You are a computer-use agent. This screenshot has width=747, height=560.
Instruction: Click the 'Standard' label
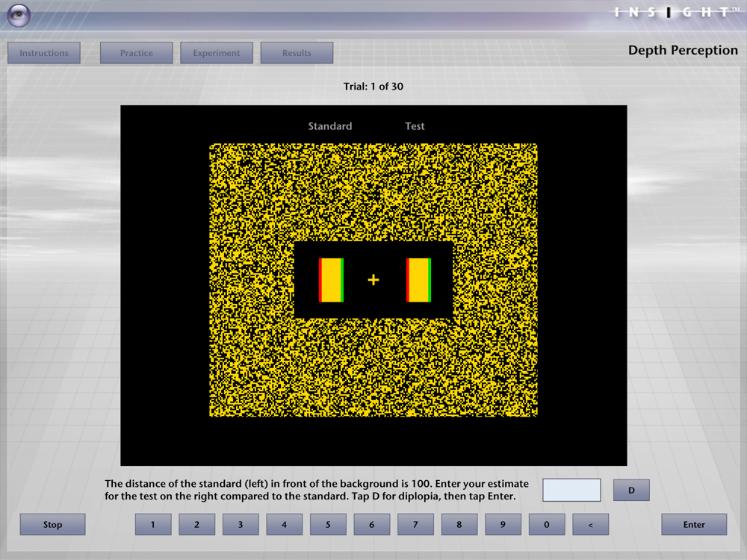[x=330, y=126]
